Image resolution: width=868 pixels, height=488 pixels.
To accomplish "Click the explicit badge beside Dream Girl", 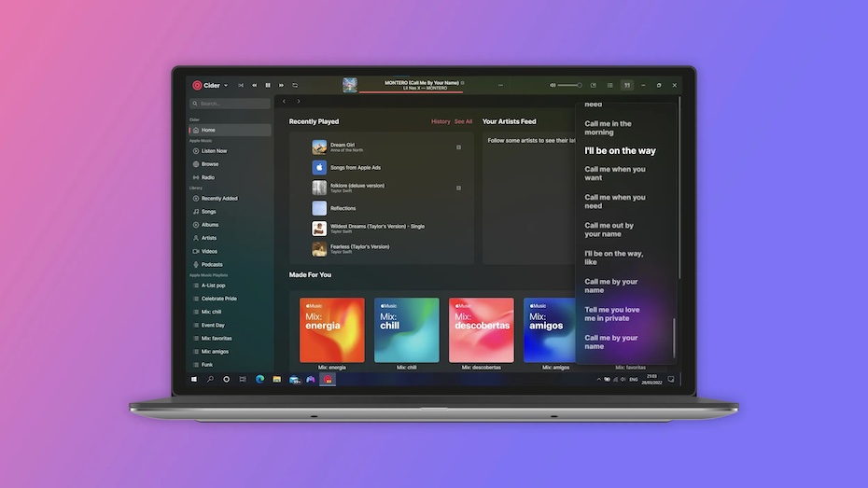I will (458, 147).
